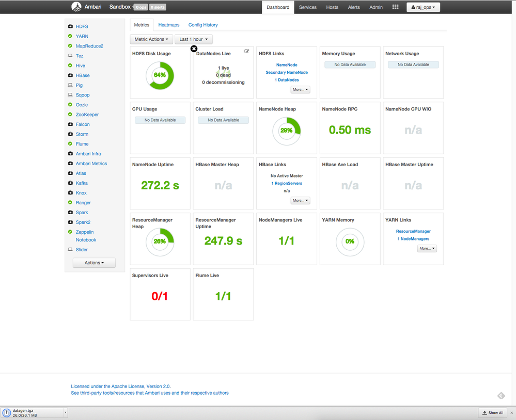Open the Hosts tab
The image size is (516, 420).
coord(332,7)
